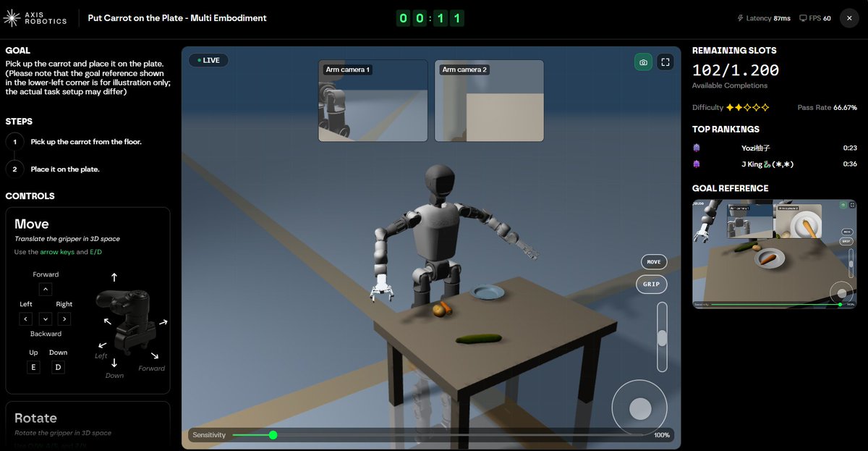Screen dimensions: 868x451
Task: Click the E key for Up
Action: [x=33, y=367]
